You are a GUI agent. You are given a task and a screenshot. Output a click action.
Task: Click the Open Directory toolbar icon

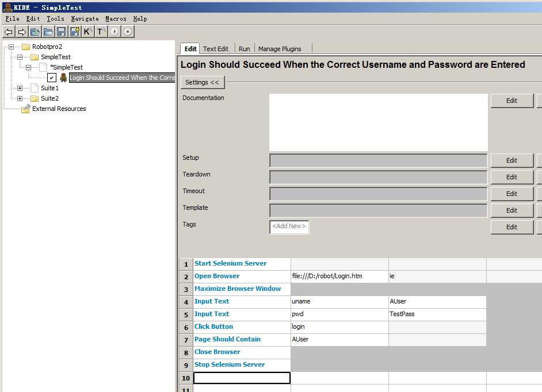tap(48, 32)
